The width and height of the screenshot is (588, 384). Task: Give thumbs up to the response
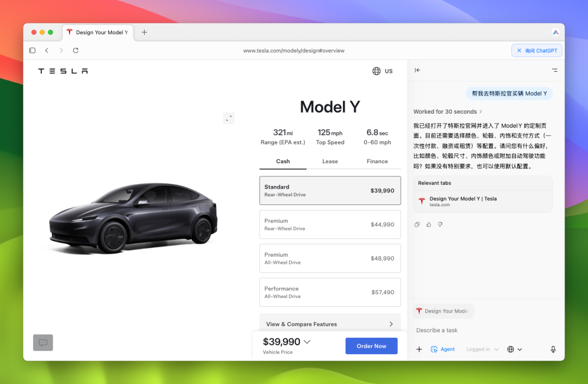click(428, 224)
